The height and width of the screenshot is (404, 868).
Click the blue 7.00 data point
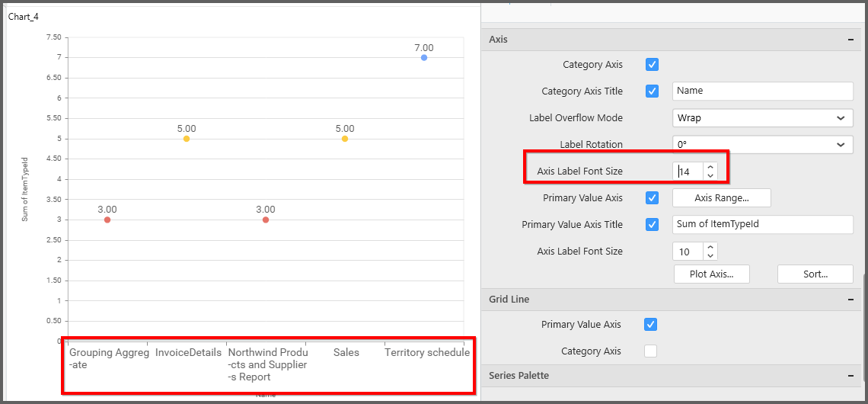424,58
